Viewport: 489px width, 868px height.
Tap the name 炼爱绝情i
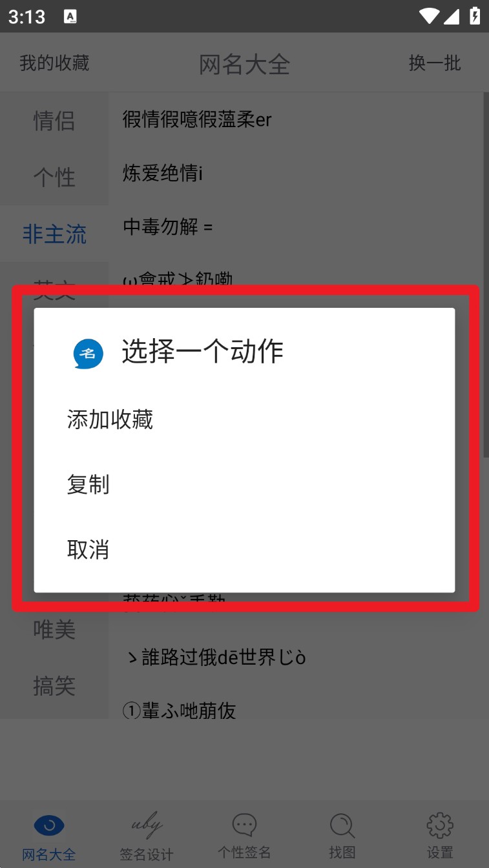[162, 173]
